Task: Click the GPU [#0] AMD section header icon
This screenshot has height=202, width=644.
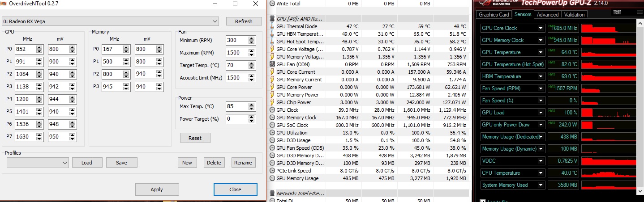Action: point(273,19)
